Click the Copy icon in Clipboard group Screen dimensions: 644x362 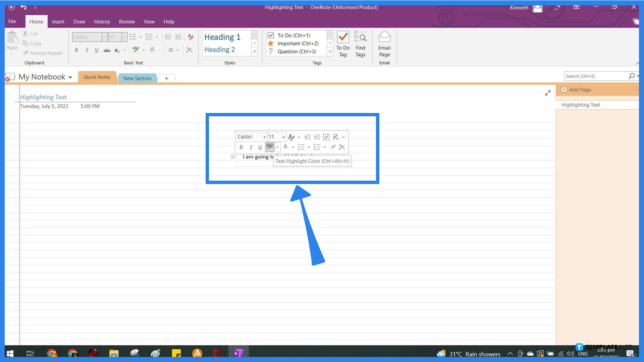tap(32, 43)
